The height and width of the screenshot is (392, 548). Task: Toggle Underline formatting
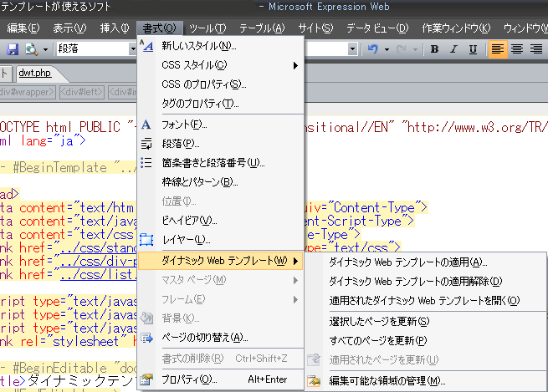[473, 49]
